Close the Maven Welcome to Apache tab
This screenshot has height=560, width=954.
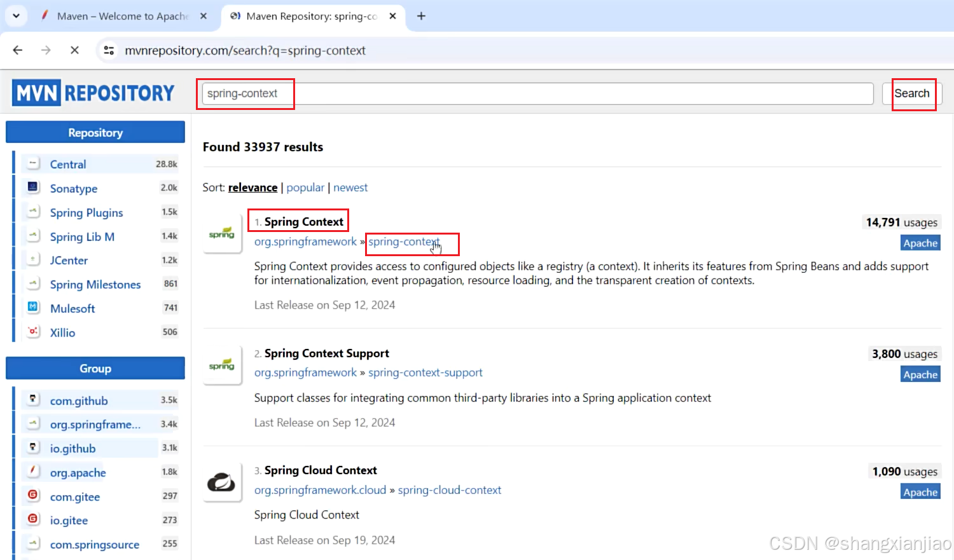click(x=204, y=16)
